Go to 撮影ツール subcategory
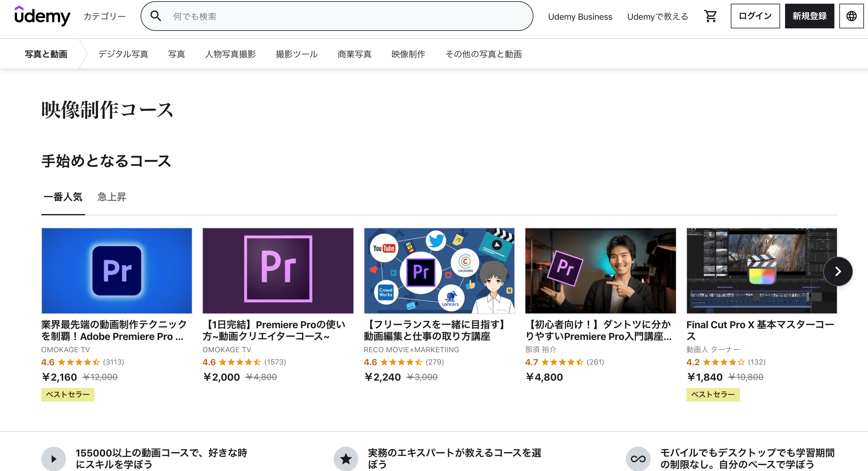Screen dimensions: 868x471 tap(297, 54)
